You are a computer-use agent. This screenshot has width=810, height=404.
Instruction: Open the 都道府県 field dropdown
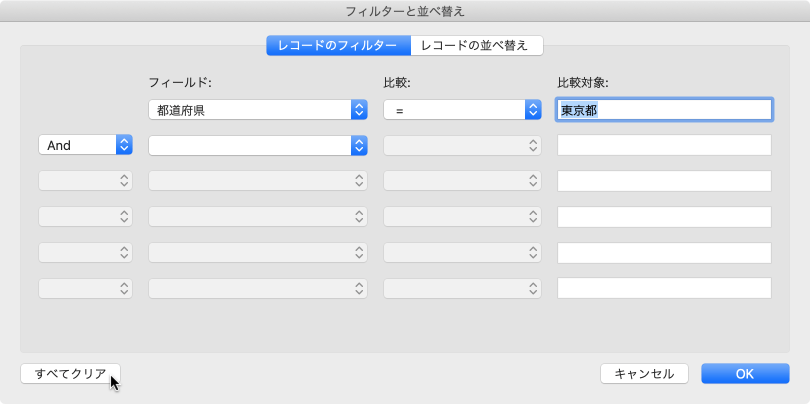tap(258, 110)
